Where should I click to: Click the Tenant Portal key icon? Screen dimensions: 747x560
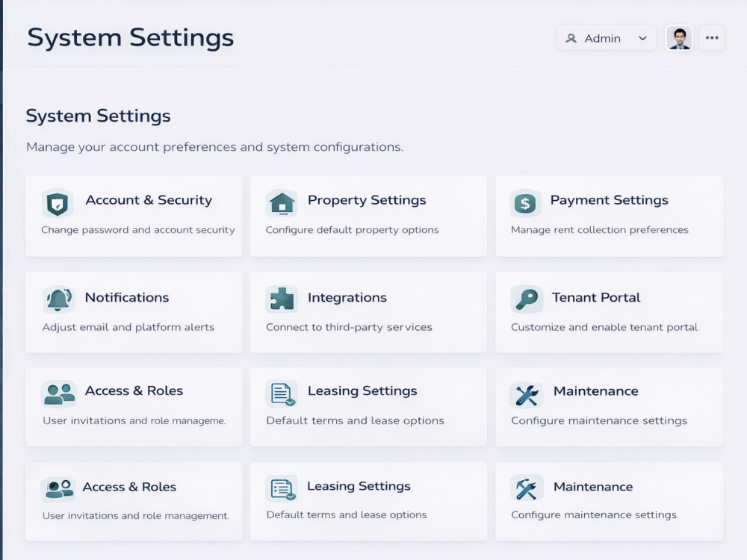tap(527, 299)
